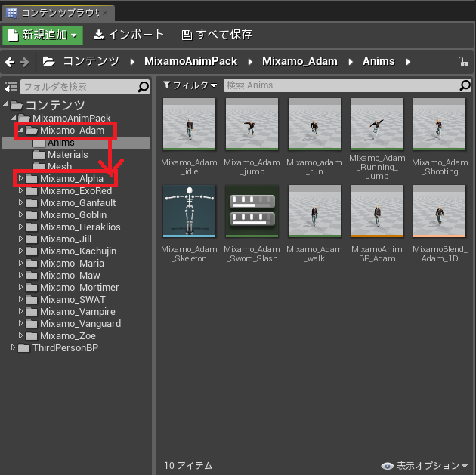Select the Mixamo_Adam_Running_Jump asset

[377, 124]
